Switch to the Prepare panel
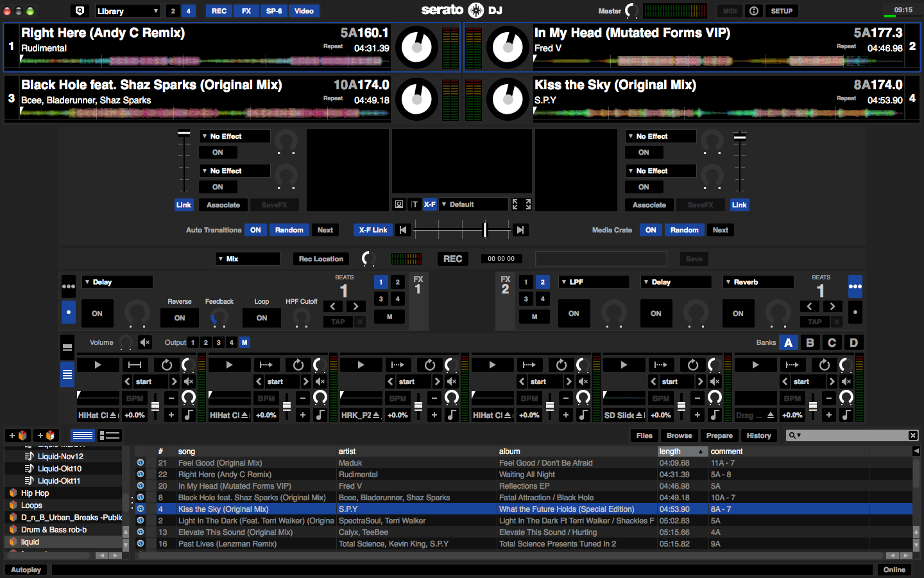Viewport: 924px width, 578px height. (x=719, y=435)
